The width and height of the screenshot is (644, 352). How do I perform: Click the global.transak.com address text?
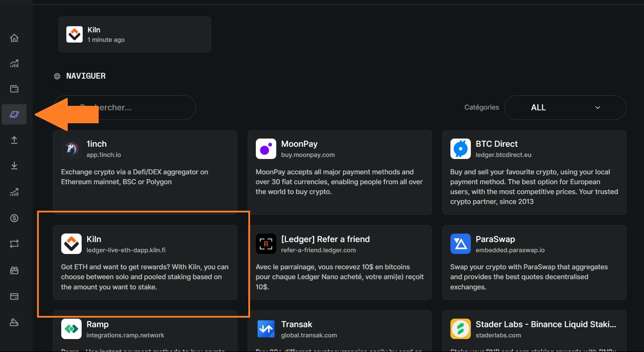pyautogui.click(x=309, y=335)
